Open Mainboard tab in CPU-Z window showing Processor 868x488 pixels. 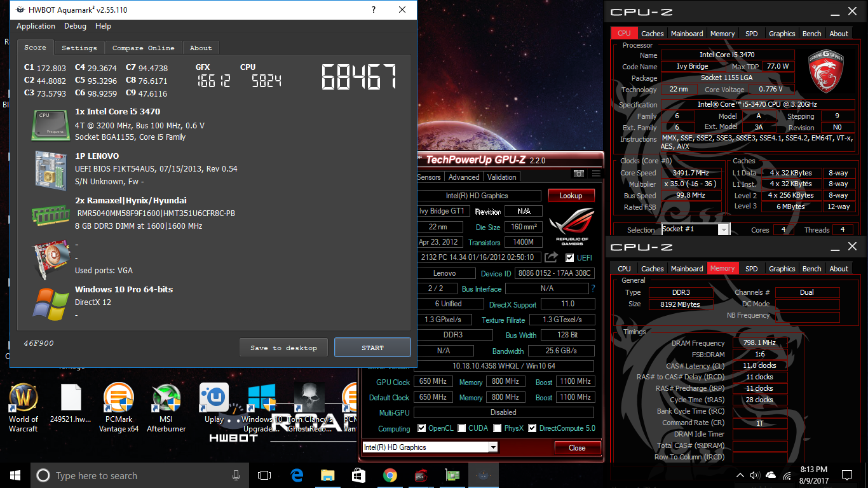(x=687, y=34)
